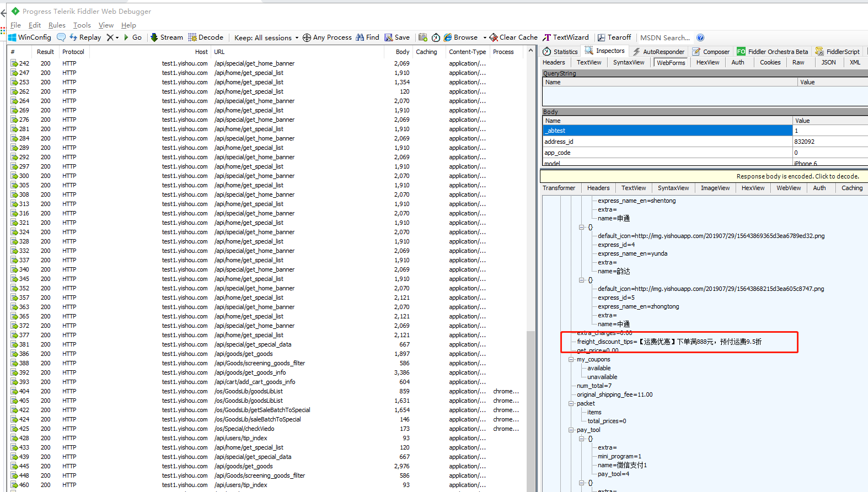Screen dimensions: 868x492
Task: Switch to response WebView tab
Action: 789,188
